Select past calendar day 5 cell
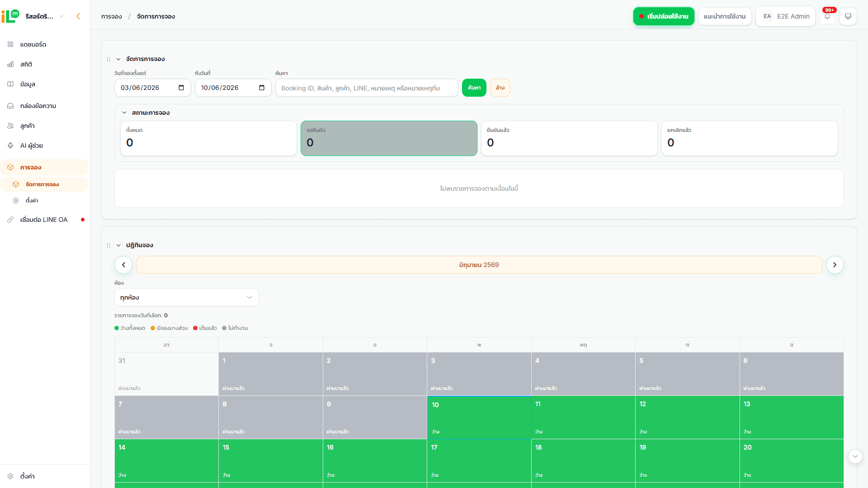This screenshot has height=488, width=868. click(x=687, y=374)
